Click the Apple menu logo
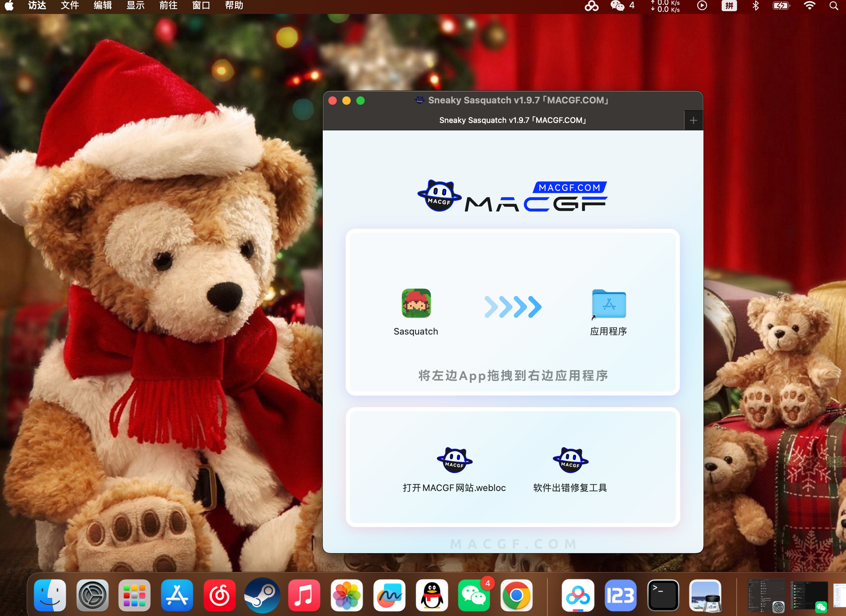The height and width of the screenshot is (616, 846). click(9, 6)
